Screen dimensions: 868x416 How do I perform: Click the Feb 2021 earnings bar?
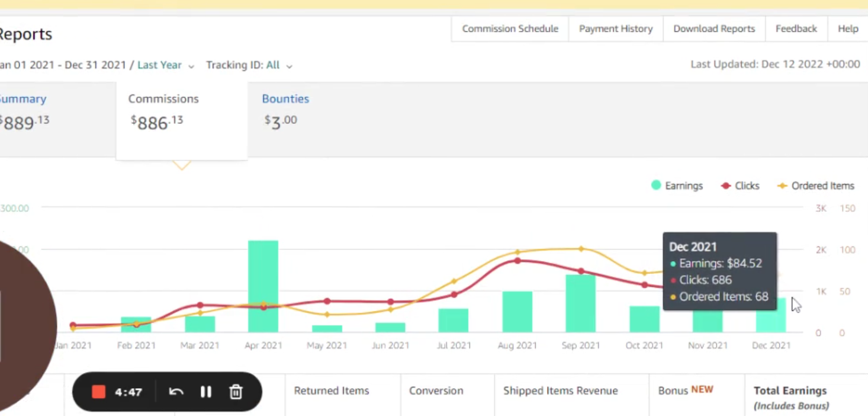(136, 325)
